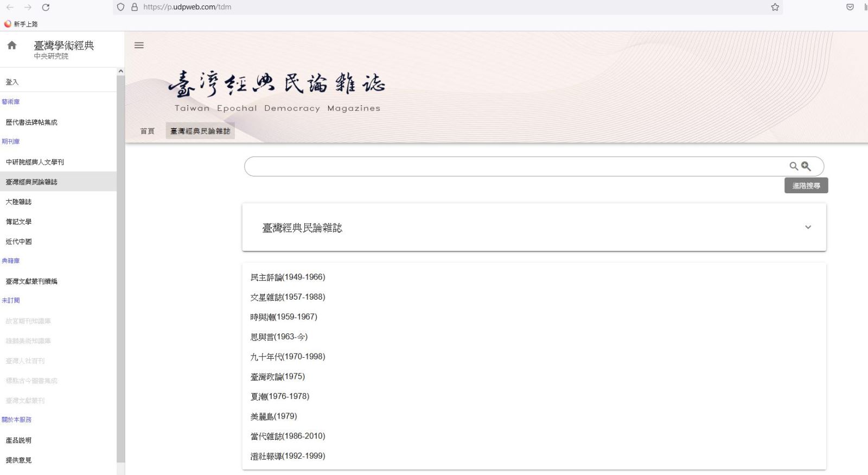Select the 臺灣經典民論雜誌 breadcrumb tab
This screenshot has height=475, width=868.
[200, 131]
